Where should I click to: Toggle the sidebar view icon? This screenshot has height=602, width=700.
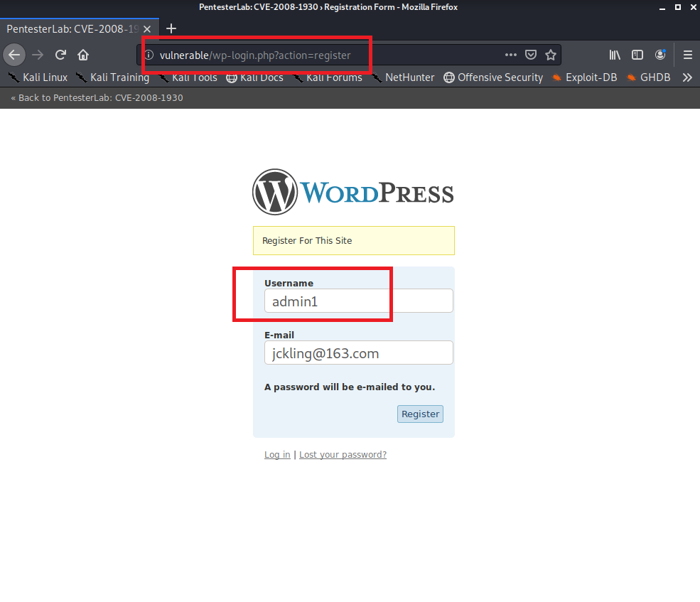(x=637, y=55)
